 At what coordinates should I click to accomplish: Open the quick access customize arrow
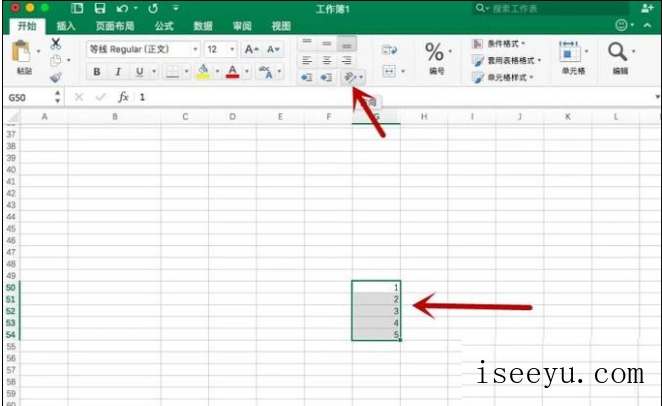pos(176,8)
